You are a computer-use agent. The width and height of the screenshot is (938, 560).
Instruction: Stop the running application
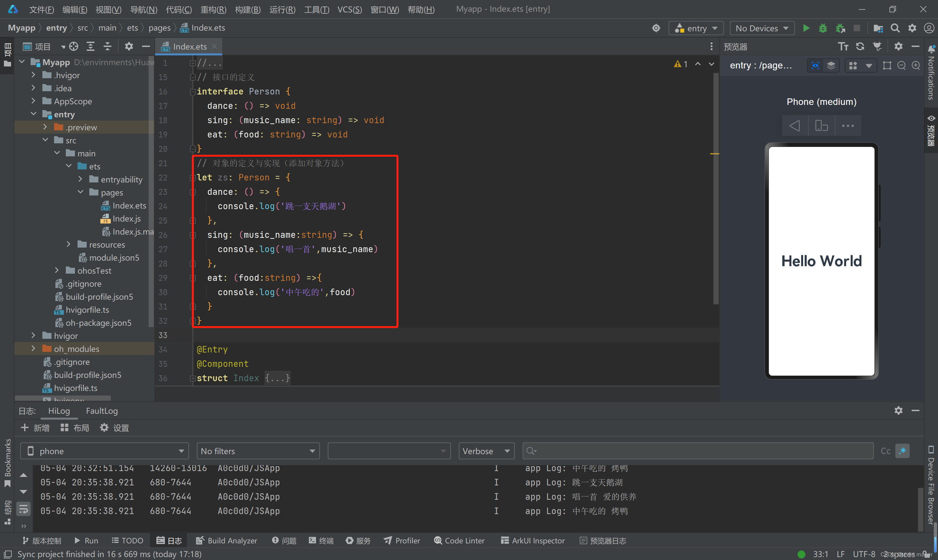coord(857,28)
